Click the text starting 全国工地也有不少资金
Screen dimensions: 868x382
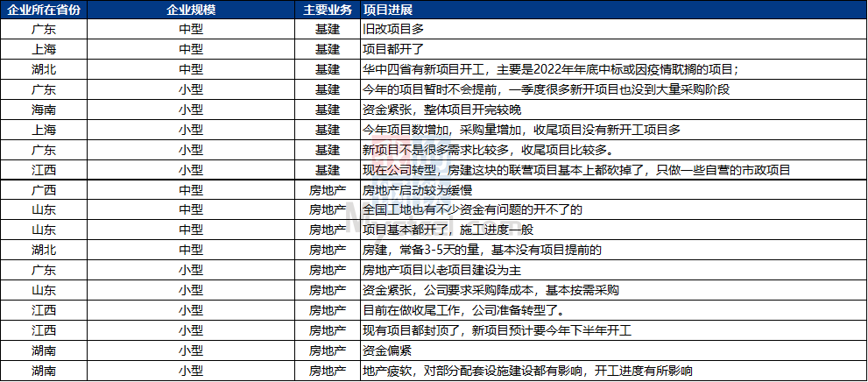coord(473,209)
